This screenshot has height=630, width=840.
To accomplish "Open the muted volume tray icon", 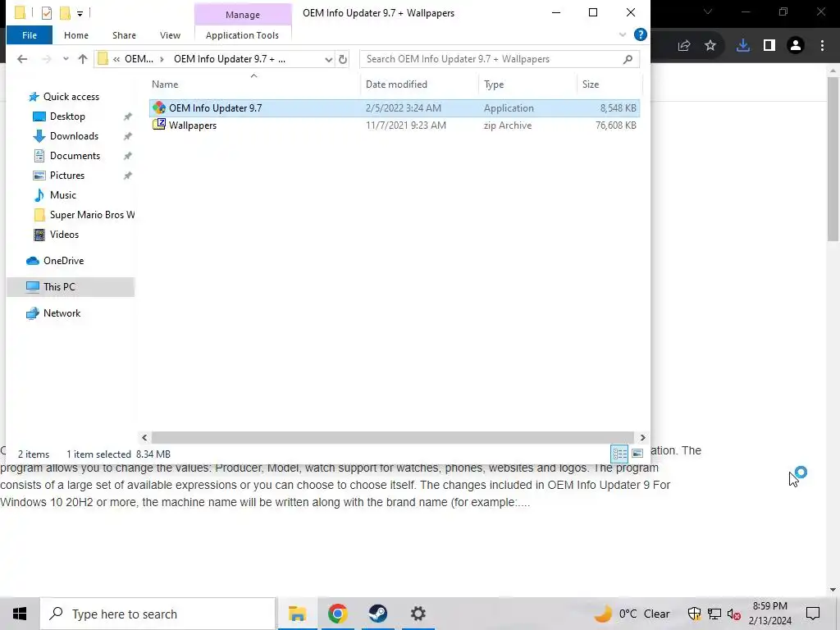I will pos(734,614).
